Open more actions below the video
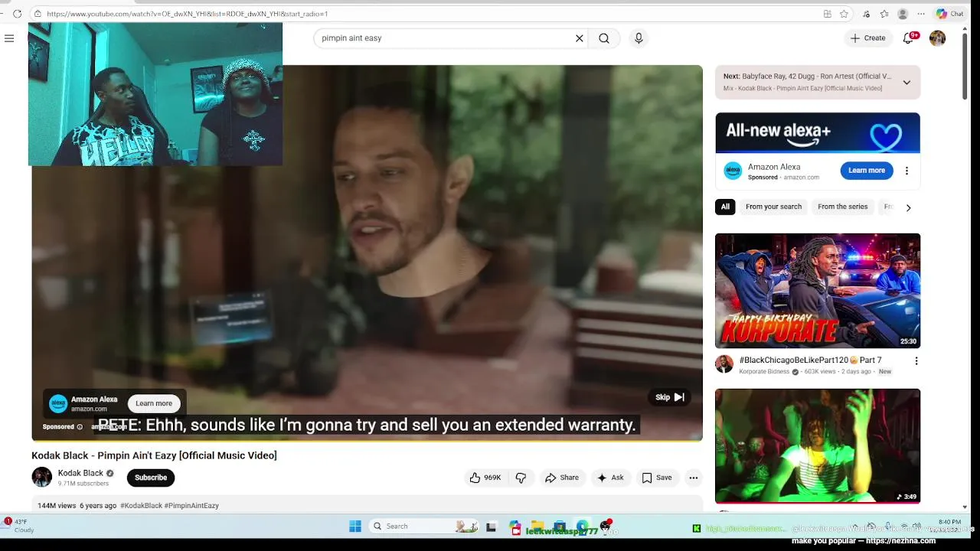Viewport: 980px width, 551px height. click(693, 478)
